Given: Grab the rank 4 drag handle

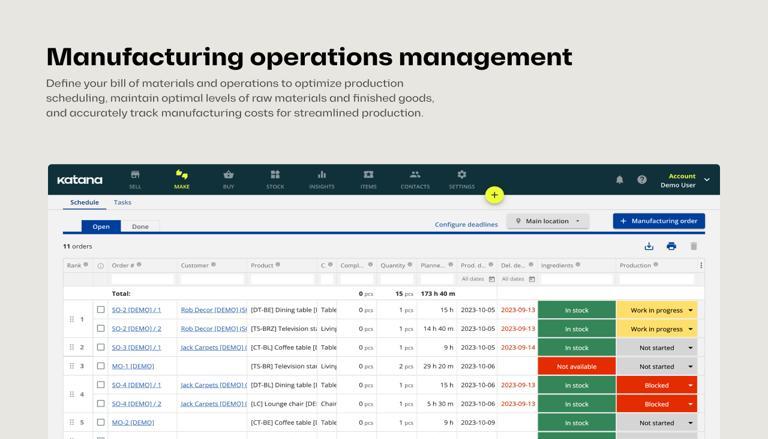Looking at the screenshot, I should (72, 394).
